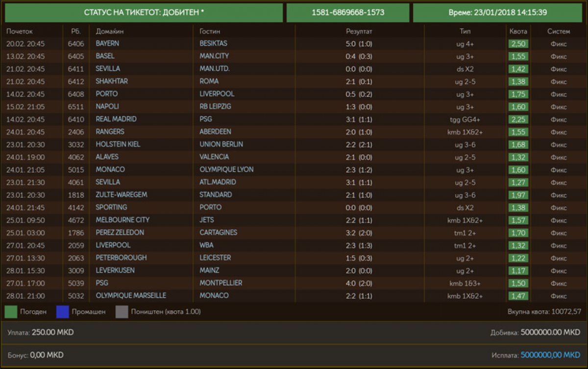Click total odds "Вкупна квота: 10072,57"

(544, 312)
